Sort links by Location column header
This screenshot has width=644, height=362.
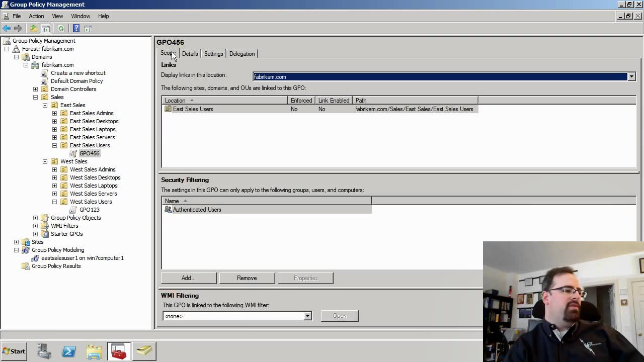click(x=224, y=101)
